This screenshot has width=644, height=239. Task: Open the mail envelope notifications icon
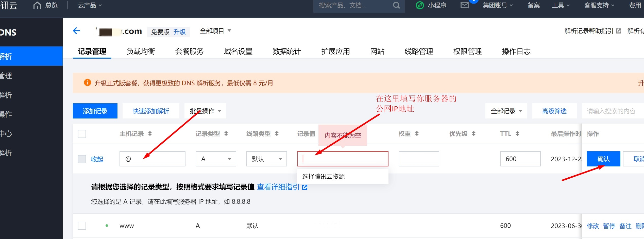(464, 5)
